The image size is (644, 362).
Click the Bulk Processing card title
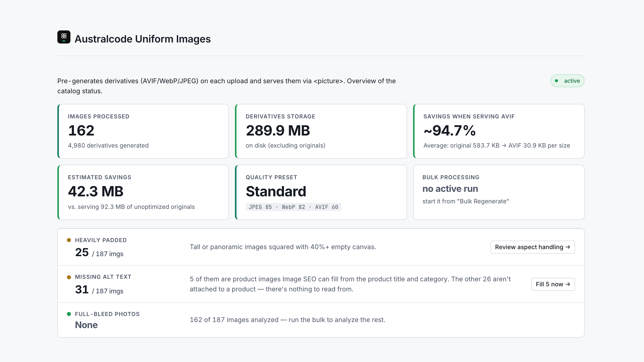pyautogui.click(x=451, y=177)
